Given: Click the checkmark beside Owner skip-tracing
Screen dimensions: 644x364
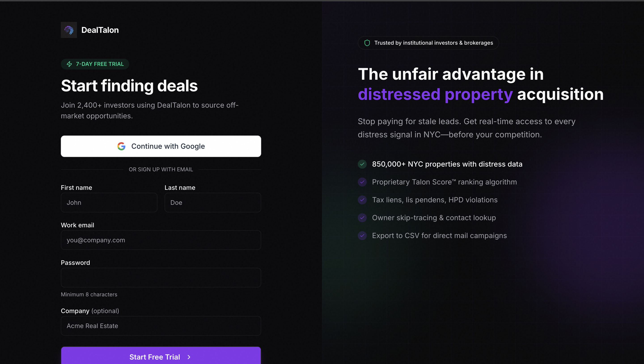Looking at the screenshot, I should pyautogui.click(x=362, y=218).
